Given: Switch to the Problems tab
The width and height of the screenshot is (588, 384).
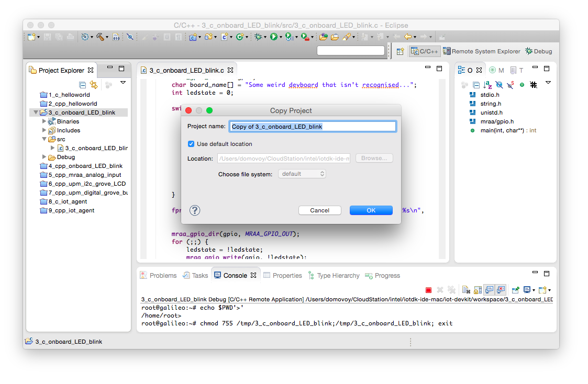Looking at the screenshot, I should 158,275.
